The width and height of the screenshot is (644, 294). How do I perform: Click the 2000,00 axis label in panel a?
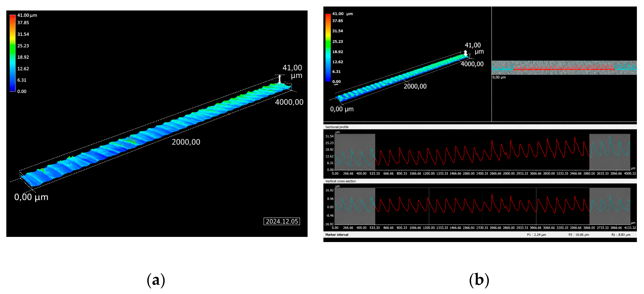[x=186, y=142]
